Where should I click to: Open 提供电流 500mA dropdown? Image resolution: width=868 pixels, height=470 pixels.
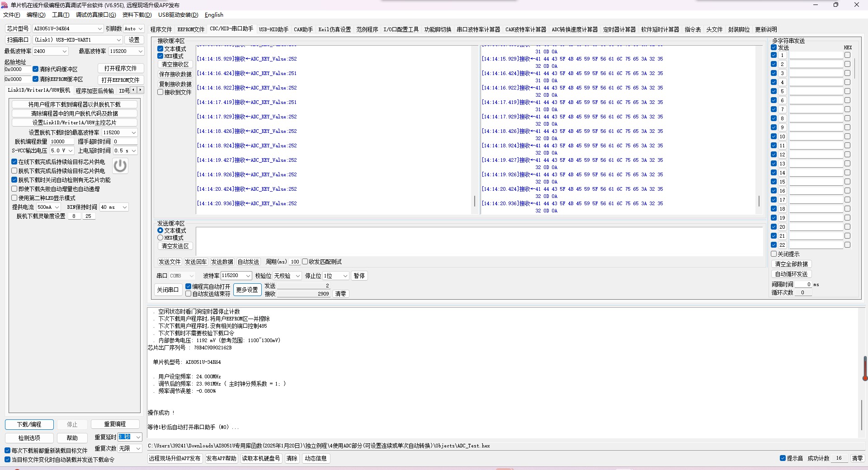(57, 207)
